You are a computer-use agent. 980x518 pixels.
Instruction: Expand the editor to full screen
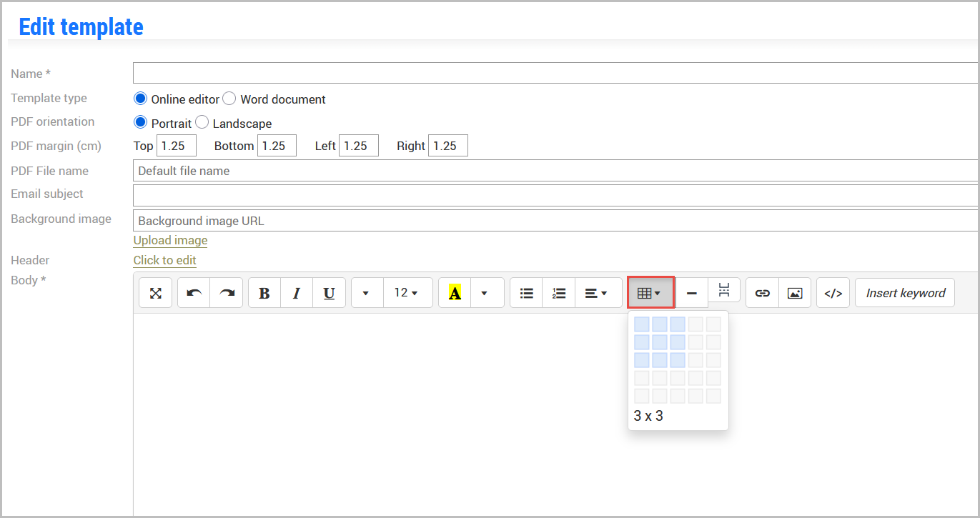click(x=155, y=293)
